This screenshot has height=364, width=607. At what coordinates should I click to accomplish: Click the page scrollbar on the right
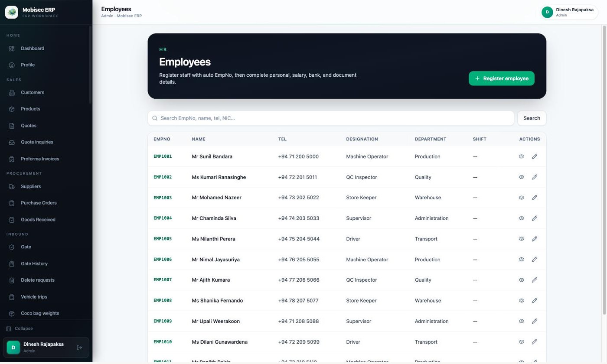tap(604, 170)
